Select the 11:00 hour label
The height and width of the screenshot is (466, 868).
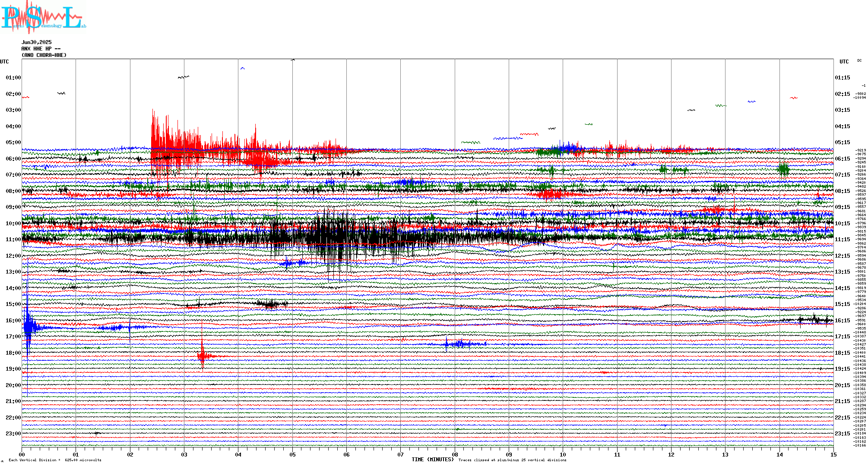pos(13,239)
